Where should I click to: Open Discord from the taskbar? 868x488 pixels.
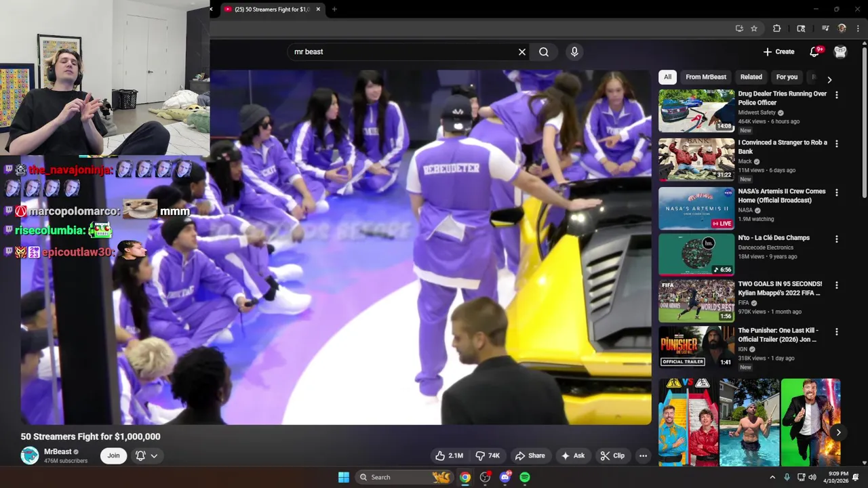505,477
